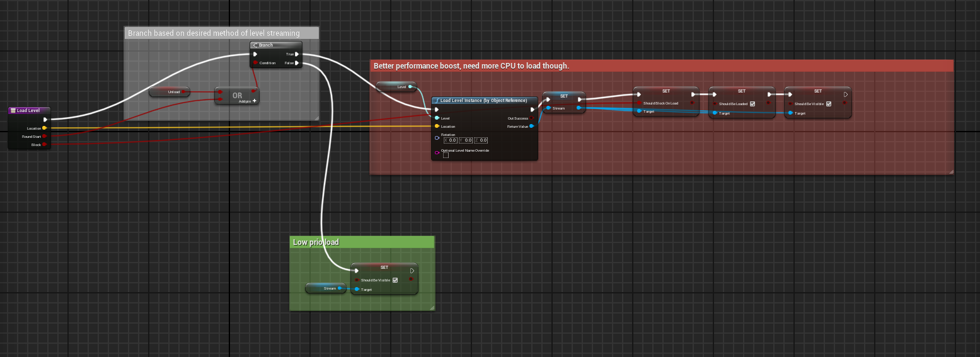Toggle Should Be Visible checkbox in red comment
This screenshot has height=357, width=980.
point(828,104)
